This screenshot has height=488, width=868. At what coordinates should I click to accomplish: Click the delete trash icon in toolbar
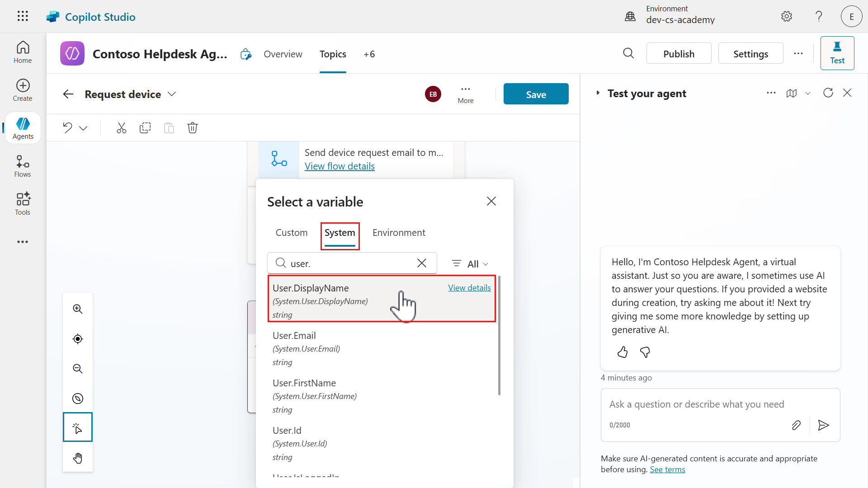pyautogui.click(x=193, y=128)
